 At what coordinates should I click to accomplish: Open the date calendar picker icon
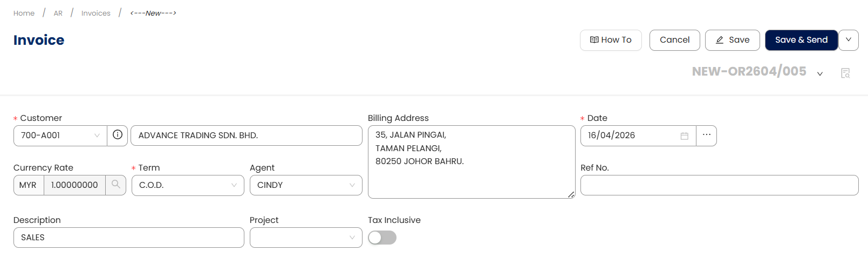[684, 136]
